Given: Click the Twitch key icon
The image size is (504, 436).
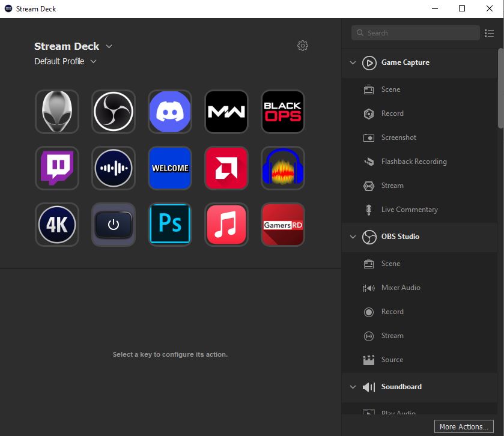Looking at the screenshot, I should tap(57, 168).
